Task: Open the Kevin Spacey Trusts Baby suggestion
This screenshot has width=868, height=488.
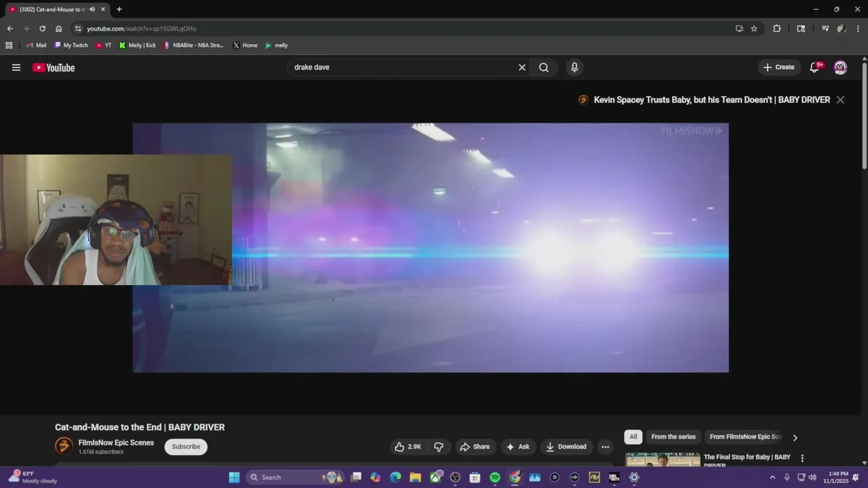Action: pyautogui.click(x=712, y=100)
